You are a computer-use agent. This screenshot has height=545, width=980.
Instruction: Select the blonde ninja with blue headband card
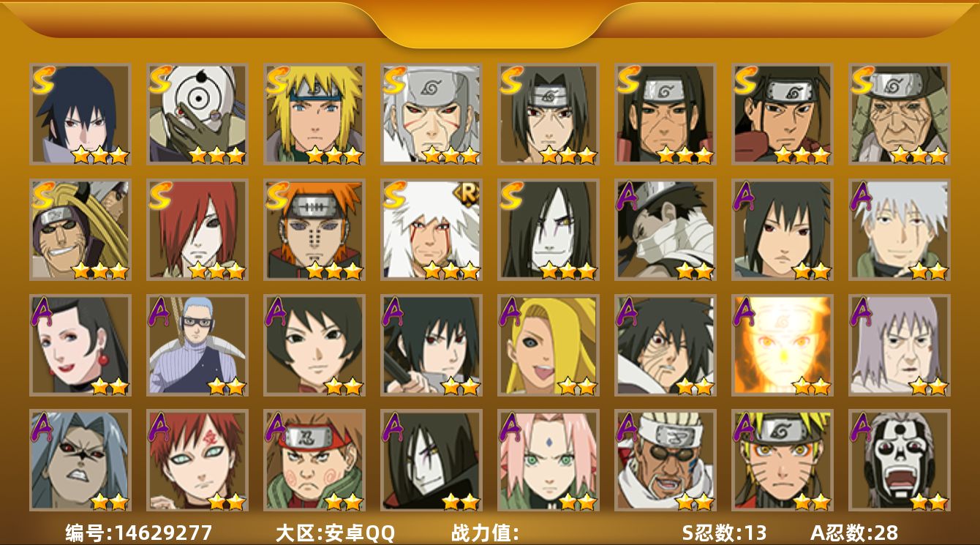(x=314, y=114)
